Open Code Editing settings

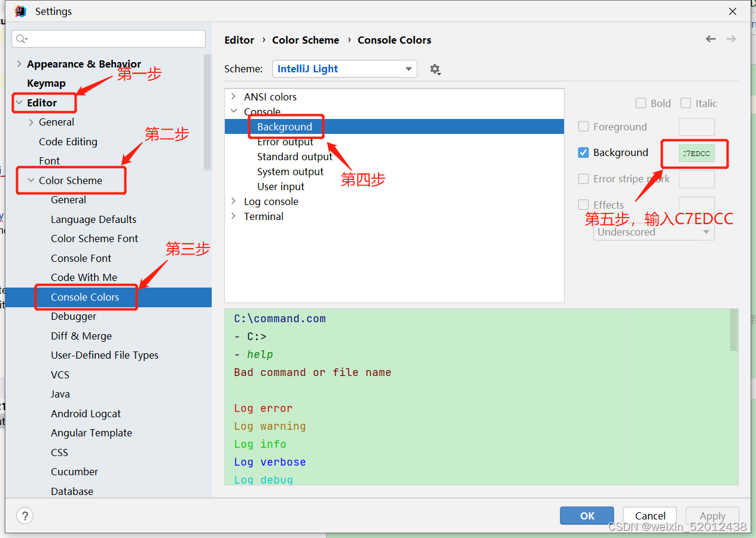pyautogui.click(x=68, y=142)
